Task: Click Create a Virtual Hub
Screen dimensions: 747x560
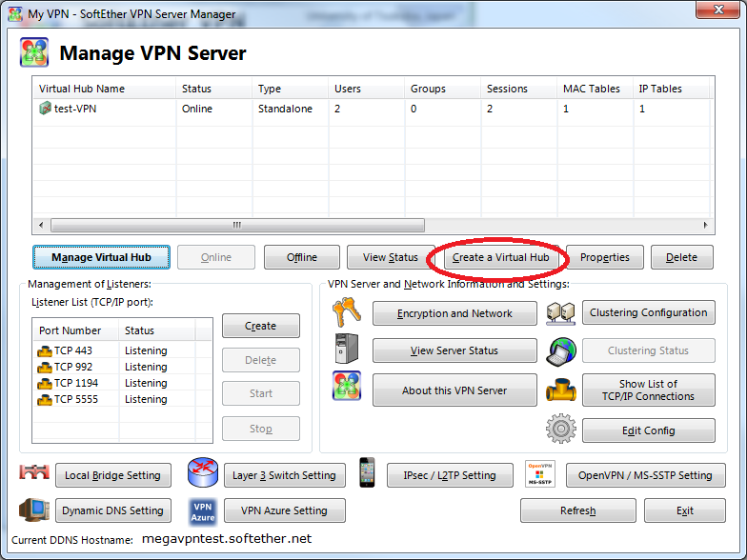Action: pyautogui.click(x=501, y=257)
